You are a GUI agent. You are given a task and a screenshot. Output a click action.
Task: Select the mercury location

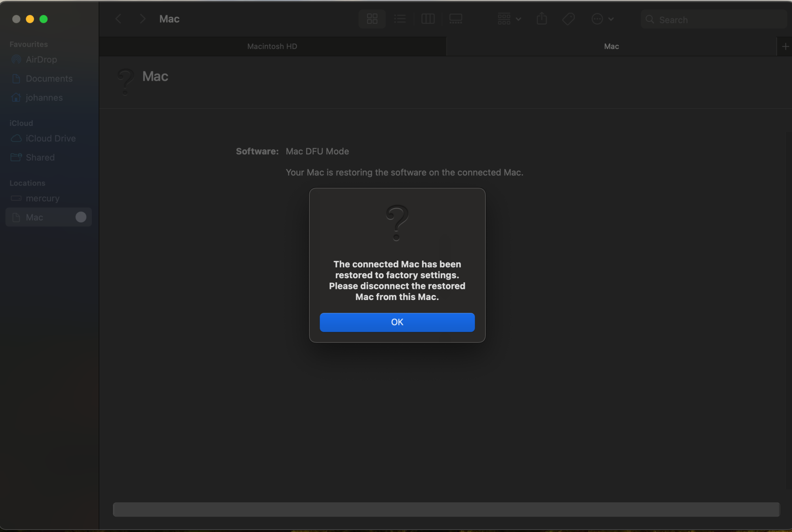pos(49,198)
